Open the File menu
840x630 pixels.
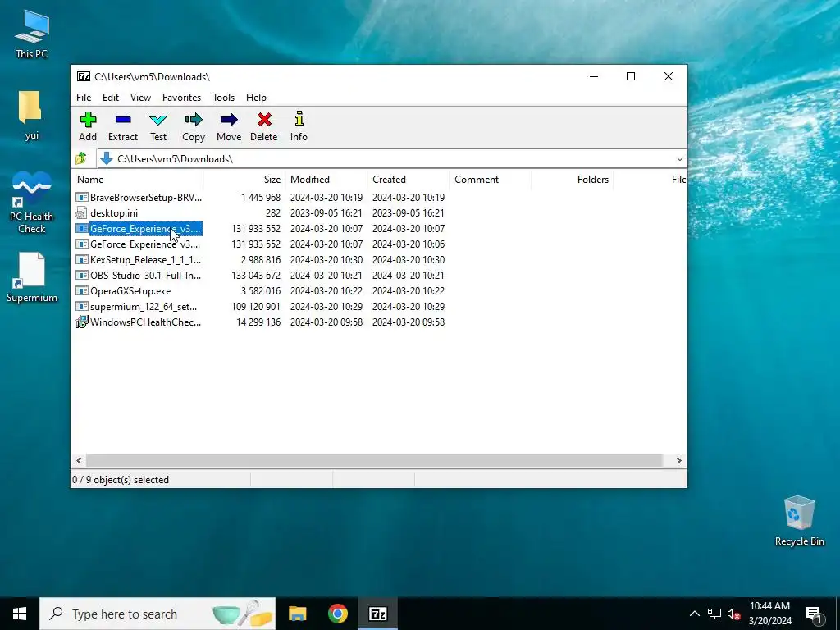(84, 98)
